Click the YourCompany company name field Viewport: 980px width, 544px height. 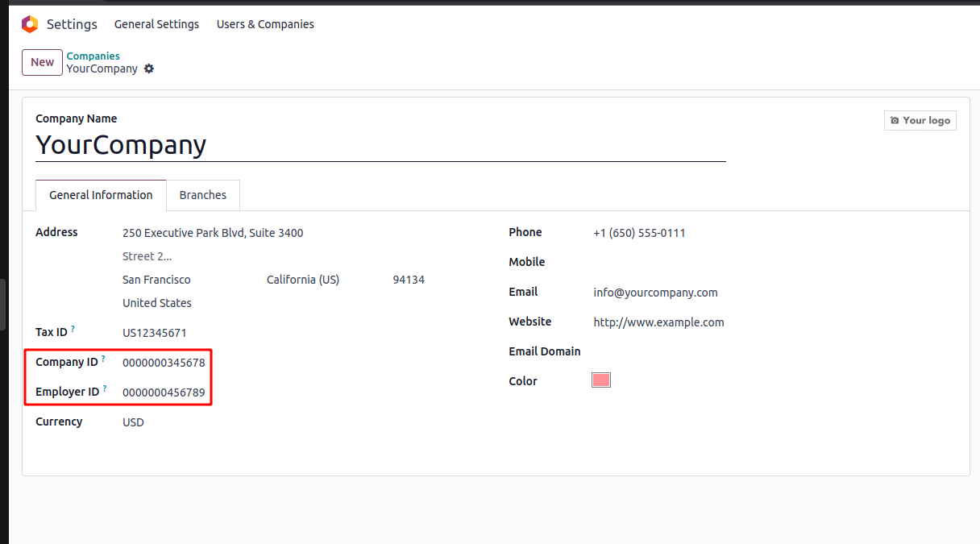click(x=380, y=145)
